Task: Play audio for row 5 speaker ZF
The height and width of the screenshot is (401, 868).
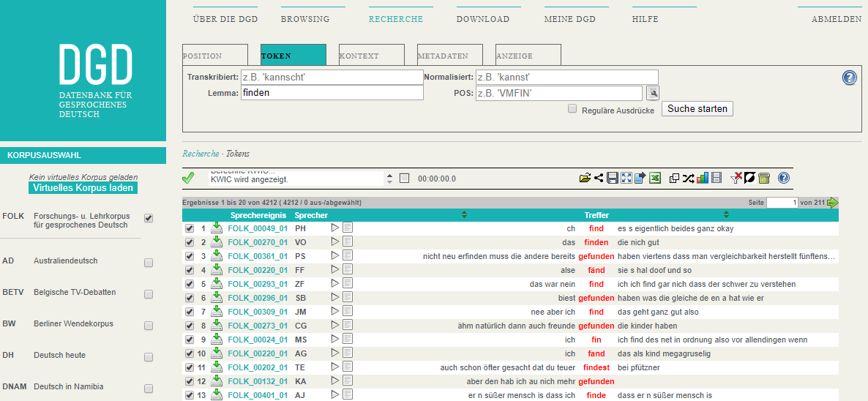Action: (335, 284)
